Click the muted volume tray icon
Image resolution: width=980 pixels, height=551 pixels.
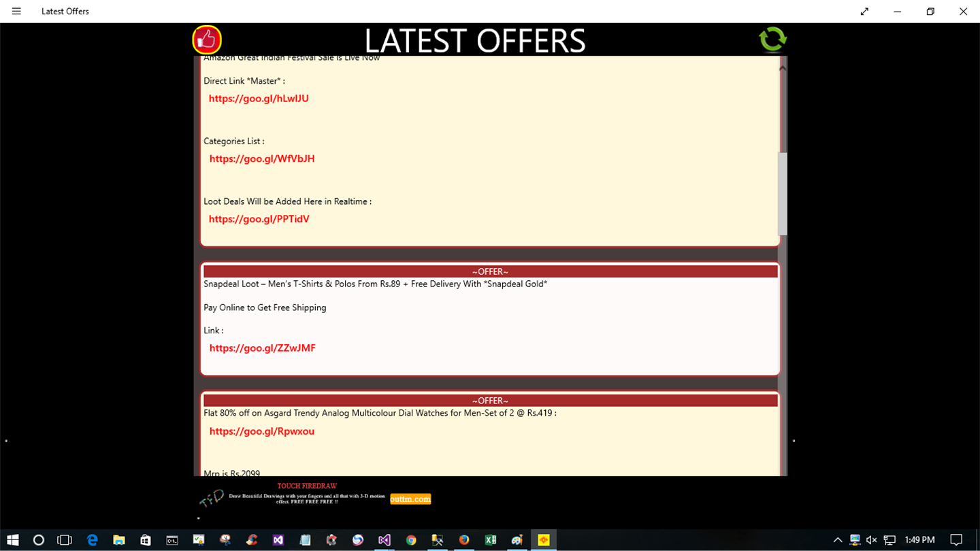pos(872,540)
